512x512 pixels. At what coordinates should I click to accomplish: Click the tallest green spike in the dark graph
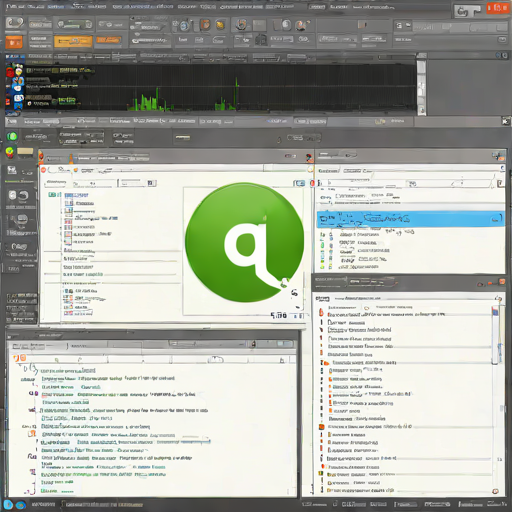point(236,94)
